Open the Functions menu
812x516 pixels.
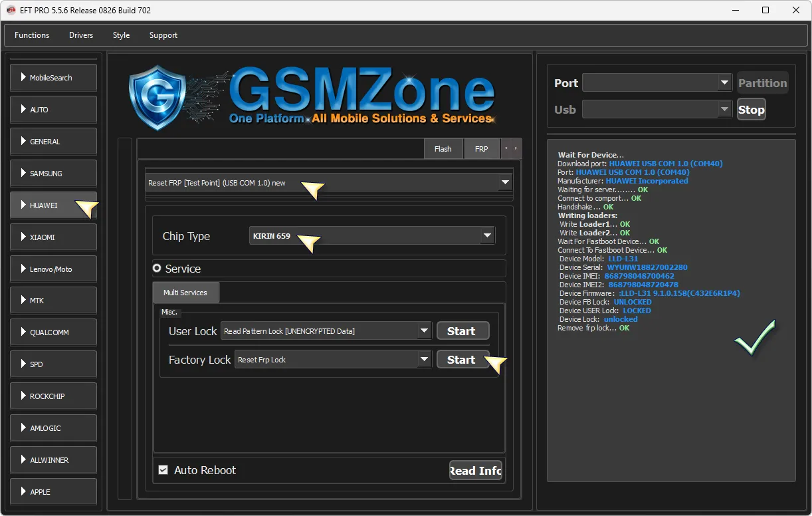tap(32, 35)
